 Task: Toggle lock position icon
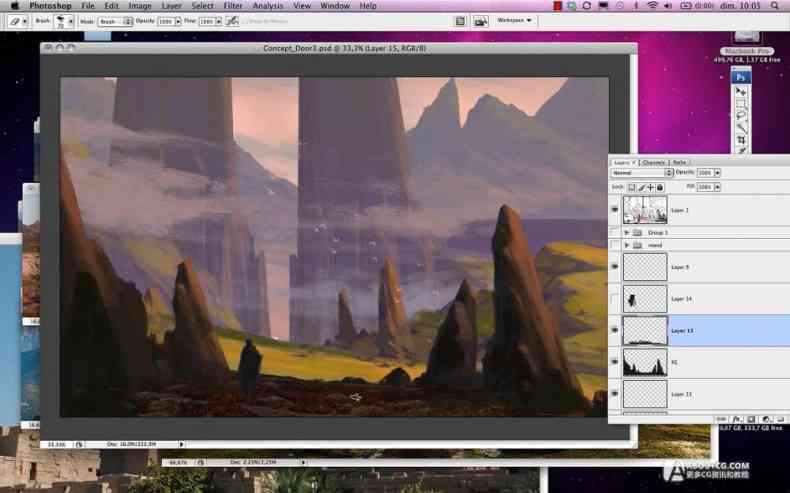point(650,187)
